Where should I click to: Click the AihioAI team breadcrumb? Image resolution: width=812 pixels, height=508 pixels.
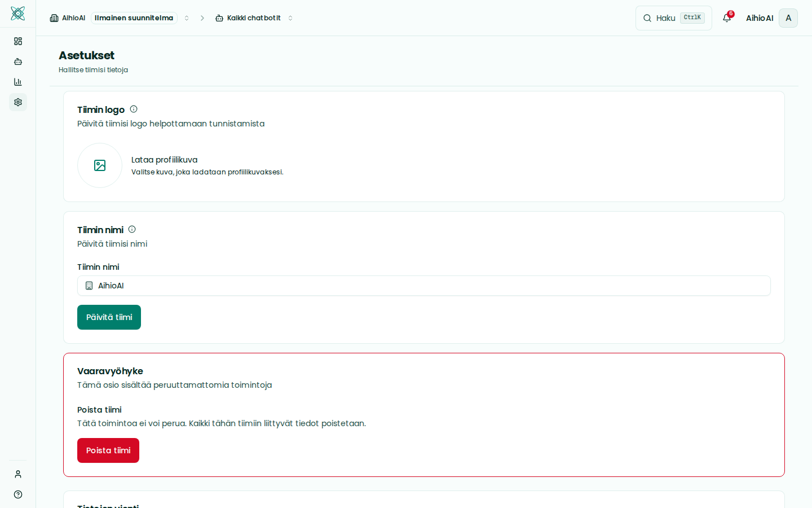(x=68, y=18)
